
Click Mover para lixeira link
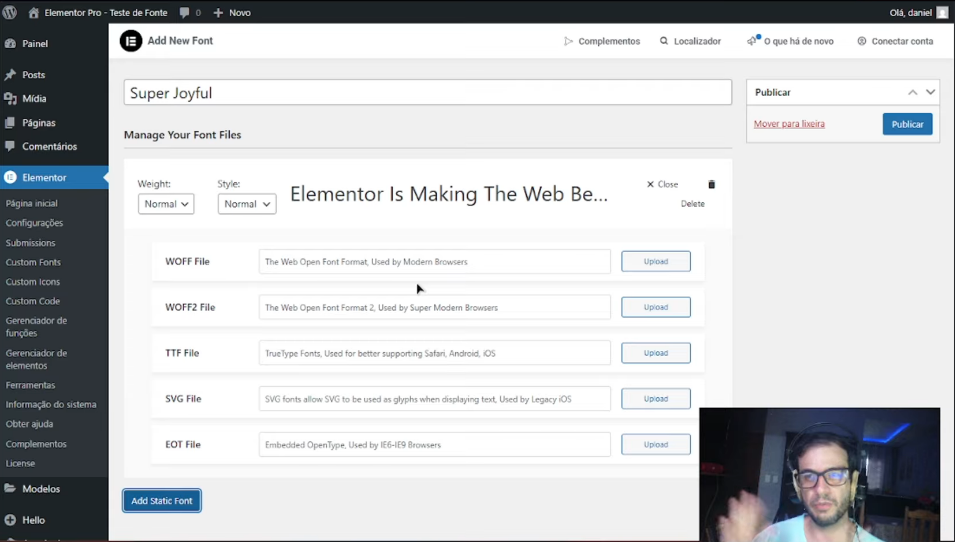pyautogui.click(x=789, y=124)
